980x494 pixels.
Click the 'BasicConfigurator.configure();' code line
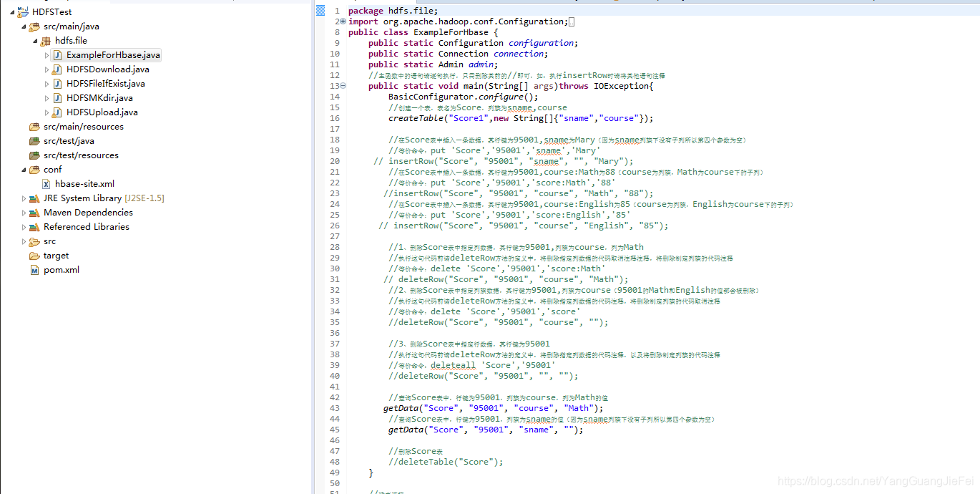tap(463, 97)
